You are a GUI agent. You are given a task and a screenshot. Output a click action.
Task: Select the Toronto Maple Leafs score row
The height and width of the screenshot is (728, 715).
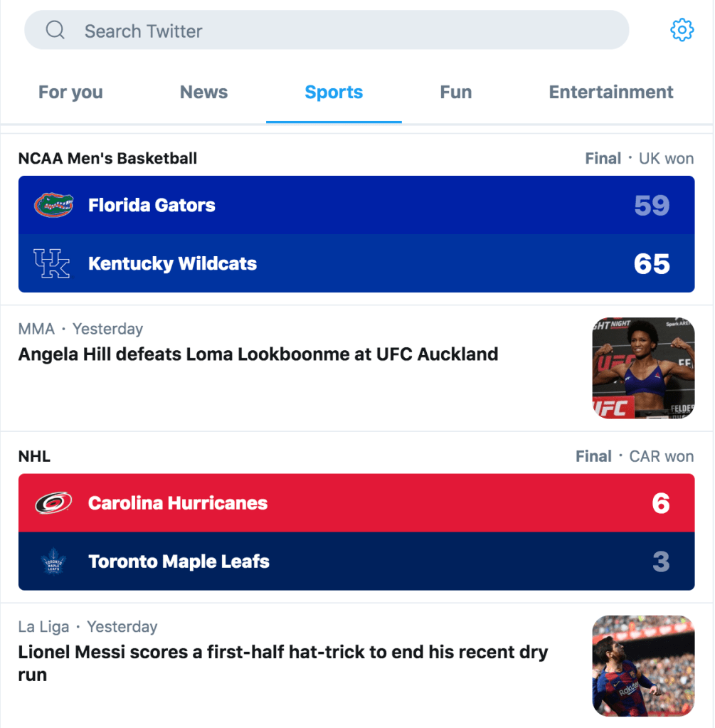(x=356, y=561)
